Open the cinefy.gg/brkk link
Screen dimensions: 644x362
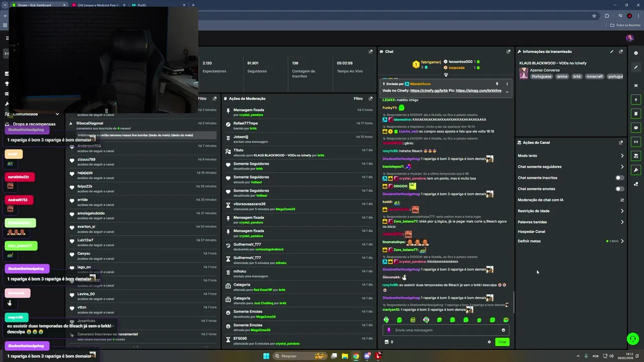pyautogui.click(x=429, y=90)
